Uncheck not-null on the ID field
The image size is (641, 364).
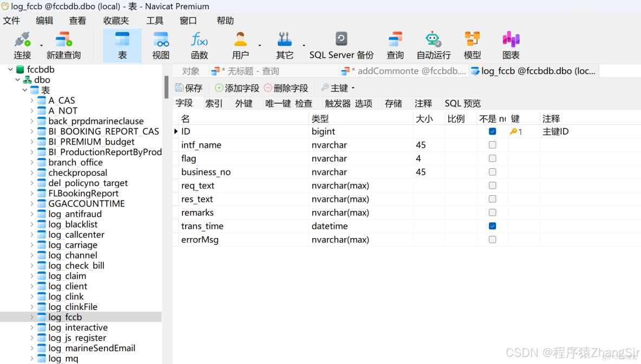click(x=492, y=131)
